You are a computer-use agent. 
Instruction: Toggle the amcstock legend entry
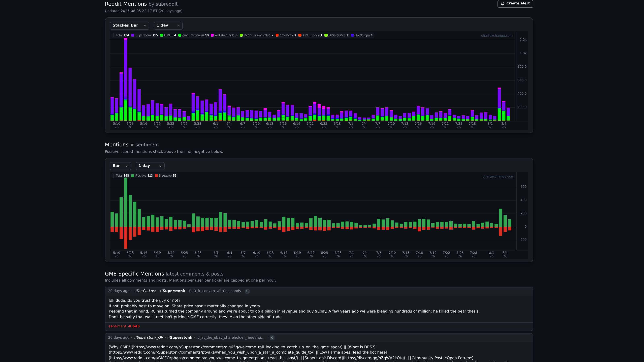pyautogui.click(x=286, y=35)
